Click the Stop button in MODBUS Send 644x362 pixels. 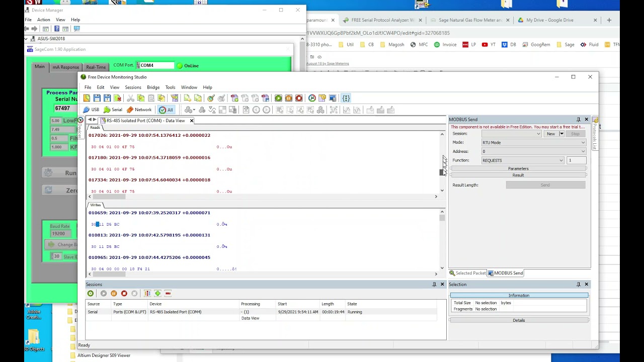(575, 134)
